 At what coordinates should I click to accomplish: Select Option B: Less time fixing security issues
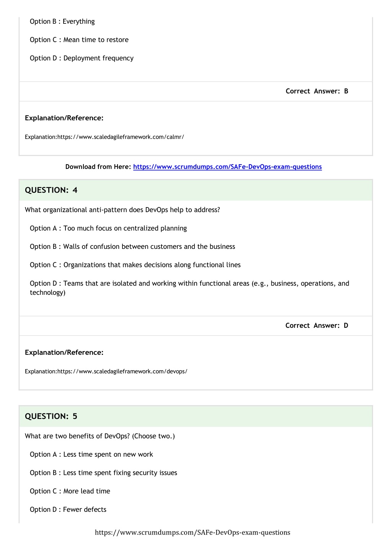(103, 473)
